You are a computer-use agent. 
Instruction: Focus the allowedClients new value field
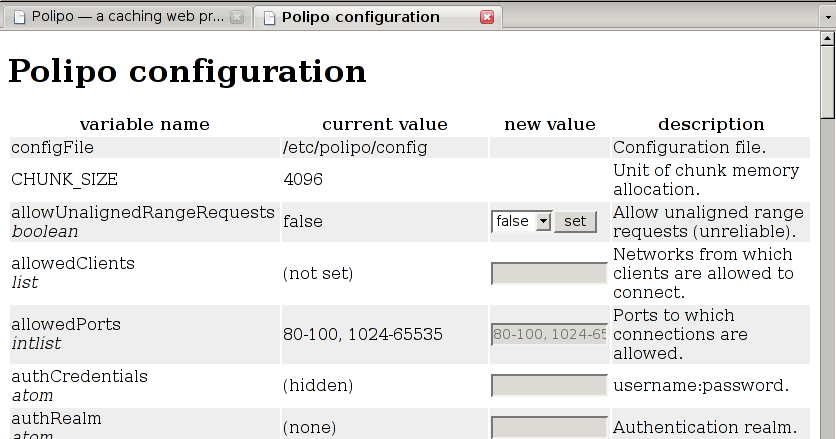tap(549, 273)
